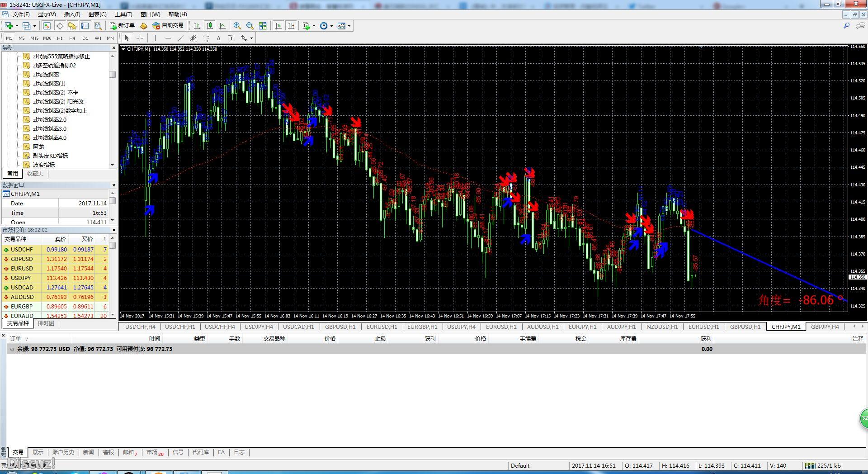
Task: Select the text tool A
Action: (x=218, y=38)
